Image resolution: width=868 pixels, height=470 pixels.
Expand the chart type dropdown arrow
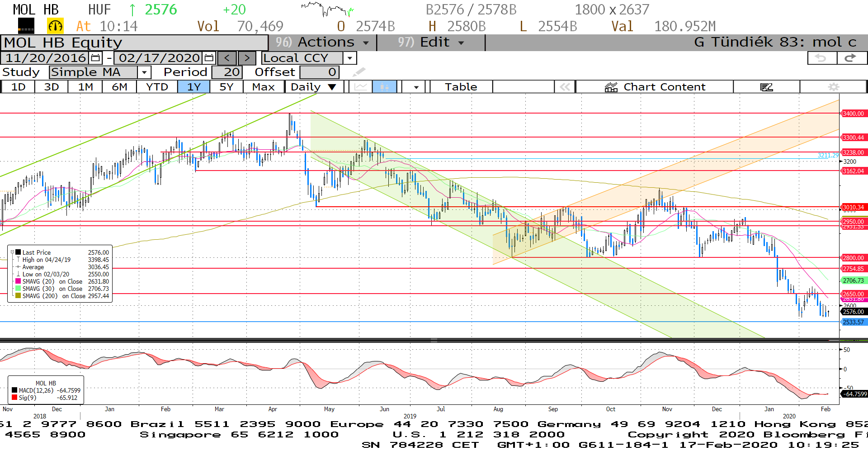click(416, 87)
